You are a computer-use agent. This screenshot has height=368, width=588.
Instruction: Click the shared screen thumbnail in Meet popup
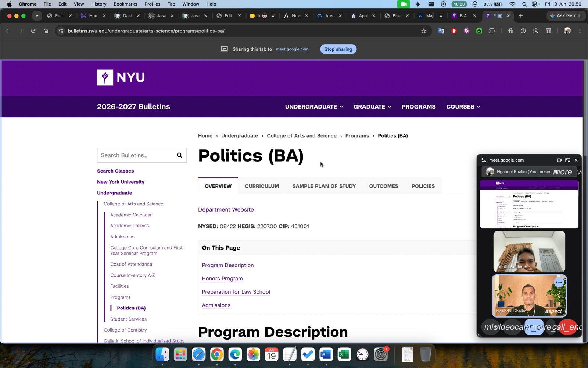click(x=529, y=204)
